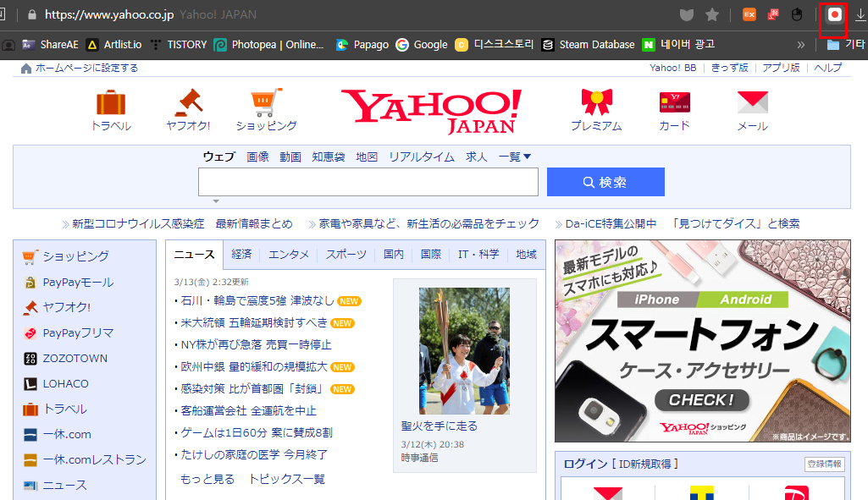Open the search suggestion arrow below search box
Screen dimensions: 868x500
click(216, 201)
